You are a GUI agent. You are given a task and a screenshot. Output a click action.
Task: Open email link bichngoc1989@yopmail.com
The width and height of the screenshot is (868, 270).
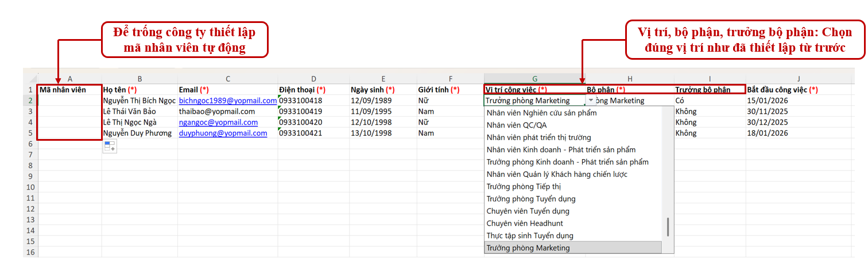click(x=227, y=101)
